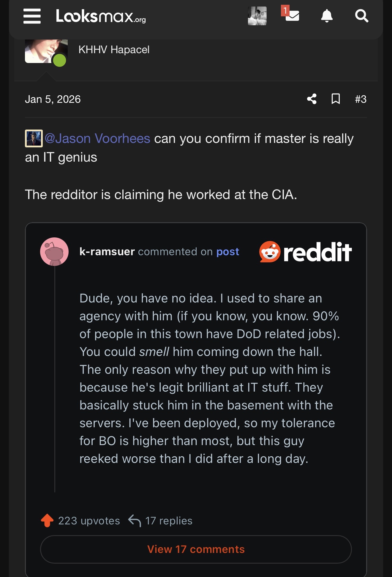Screen dimensions: 392x577
Task: Open the inbox envelope with 1 unread
Action: point(292,15)
